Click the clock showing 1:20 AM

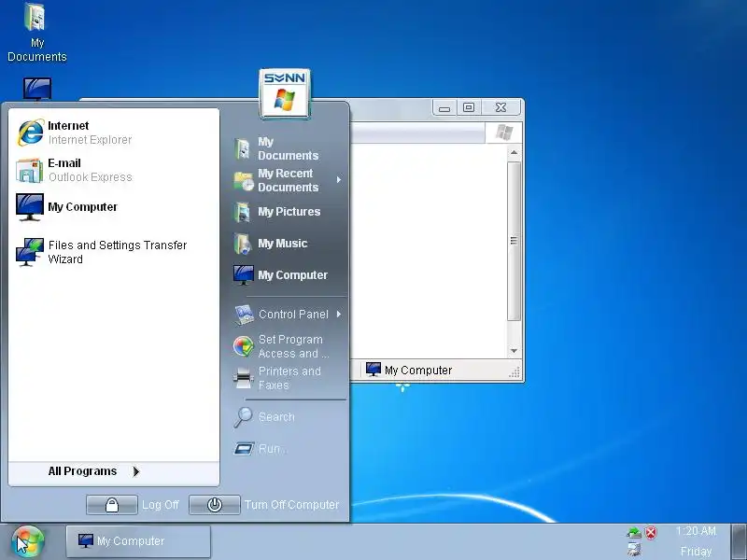696,531
